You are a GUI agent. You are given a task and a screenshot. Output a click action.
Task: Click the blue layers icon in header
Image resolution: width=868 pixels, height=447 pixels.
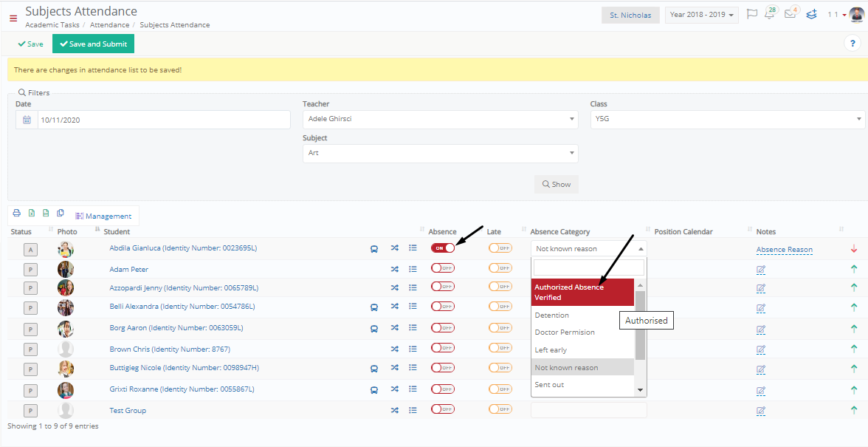click(x=812, y=14)
